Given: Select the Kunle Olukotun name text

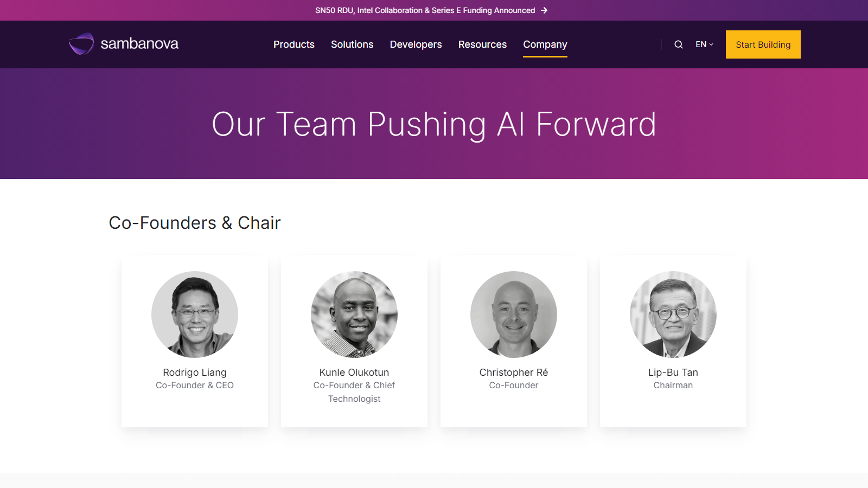Looking at the screenshot, I should 354,373.
